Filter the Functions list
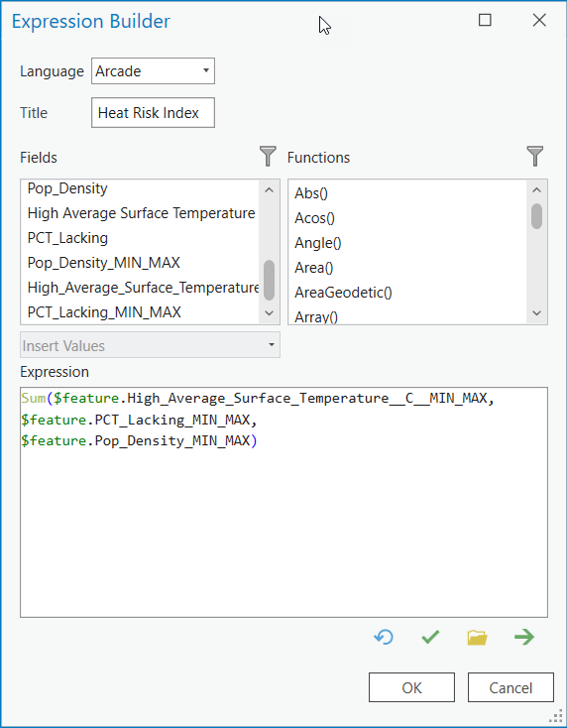567x728 pixels. tap(535, 156)
